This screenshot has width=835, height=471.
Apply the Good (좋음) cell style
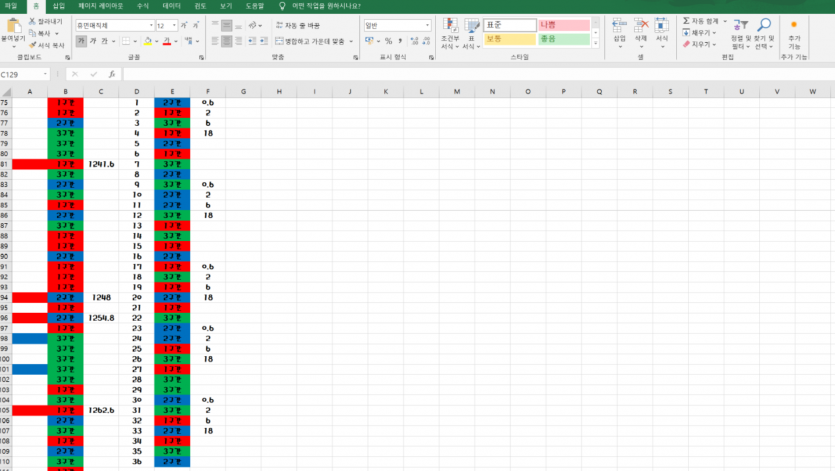pos(564,39)
